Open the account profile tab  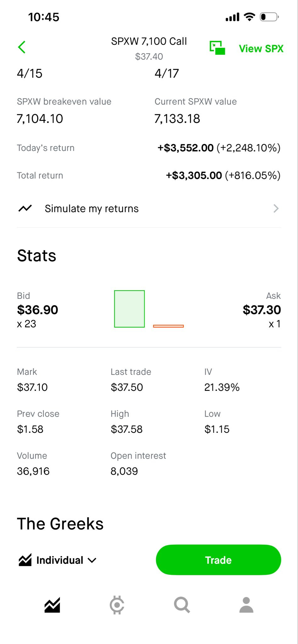(x=246, y=605)
